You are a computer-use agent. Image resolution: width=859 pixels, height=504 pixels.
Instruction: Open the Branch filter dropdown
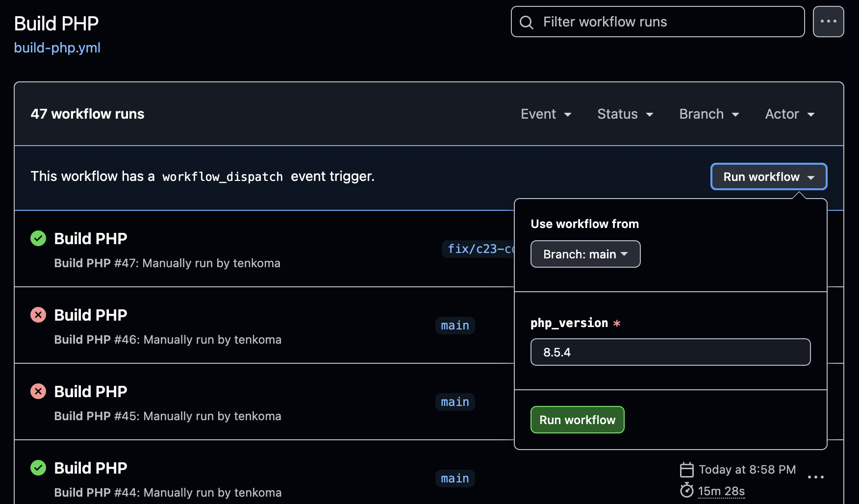pos(708,114)
